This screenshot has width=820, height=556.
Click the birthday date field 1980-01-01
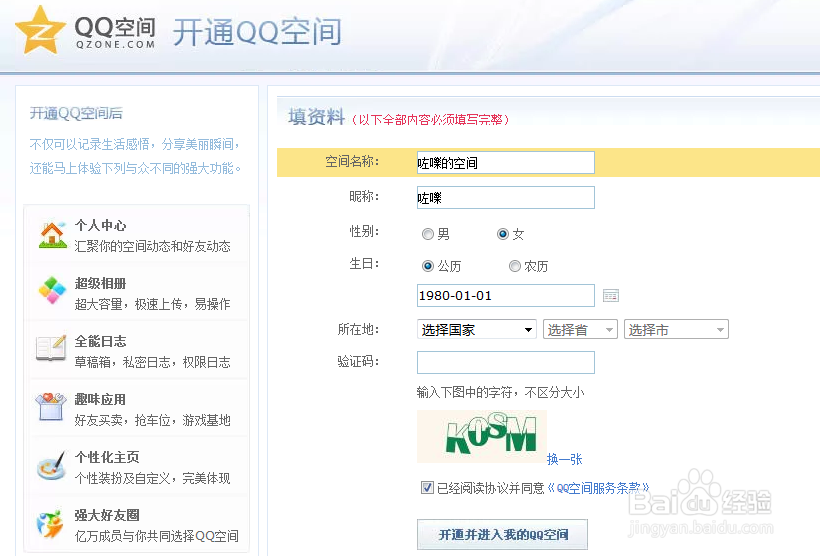coord(506,296)
